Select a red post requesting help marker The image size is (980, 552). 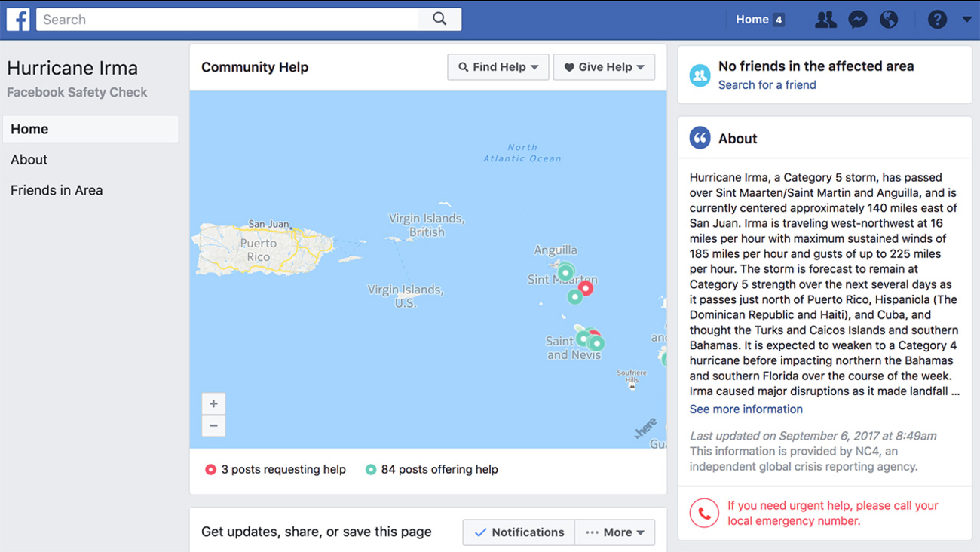(x=586, y=287)
